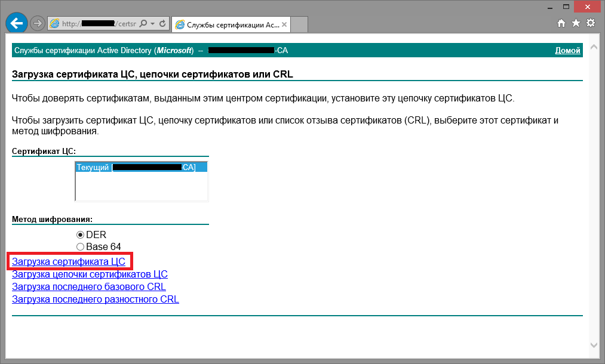Follow the Домой link in header

pyautogui.click(x=567, y=51)
